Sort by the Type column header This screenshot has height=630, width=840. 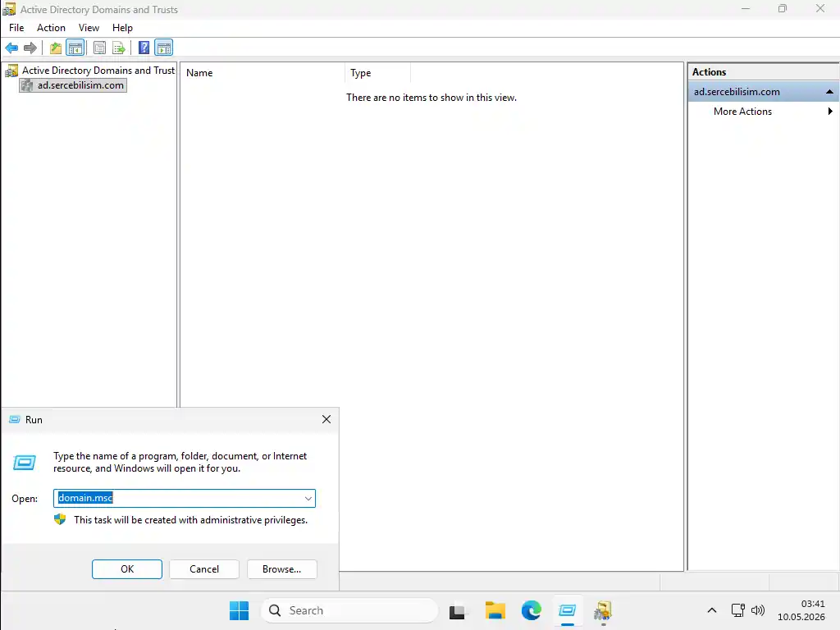click(x=377, y=73)
